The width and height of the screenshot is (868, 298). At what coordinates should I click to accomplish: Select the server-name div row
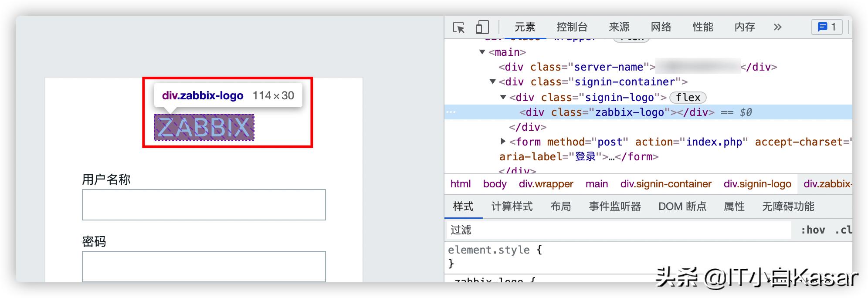click(x=638, y=67)
